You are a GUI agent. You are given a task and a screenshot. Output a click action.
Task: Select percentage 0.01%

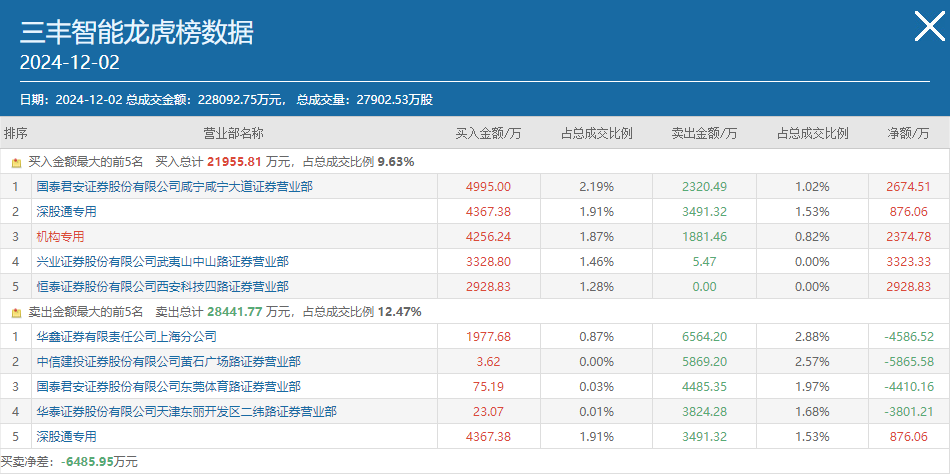(x=597, y=412)
